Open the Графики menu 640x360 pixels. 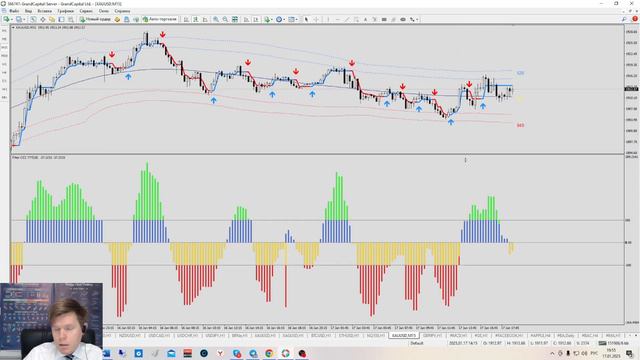pyautogui.click(x=65, y=11)
